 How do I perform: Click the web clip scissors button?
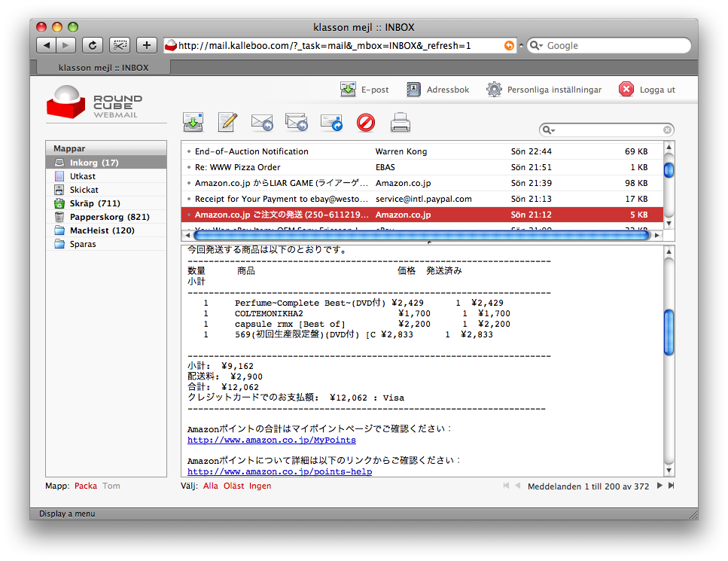click(x=120, y=45)
